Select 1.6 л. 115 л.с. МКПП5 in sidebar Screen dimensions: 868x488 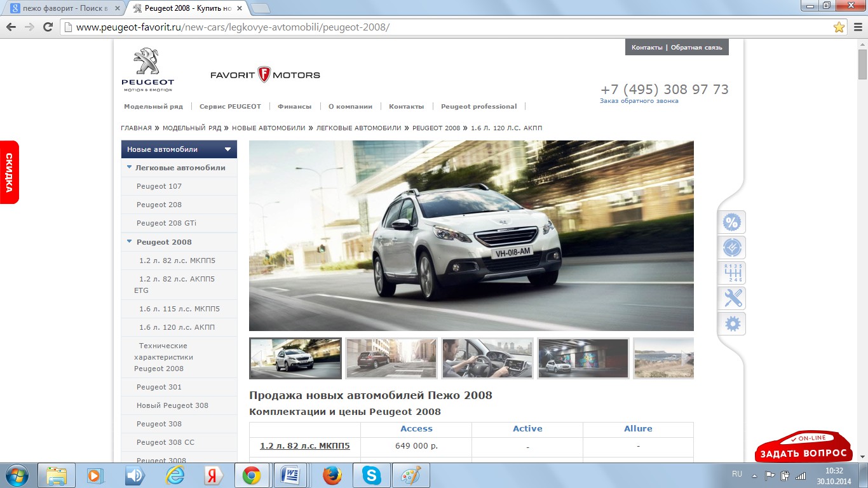(179, 309)
